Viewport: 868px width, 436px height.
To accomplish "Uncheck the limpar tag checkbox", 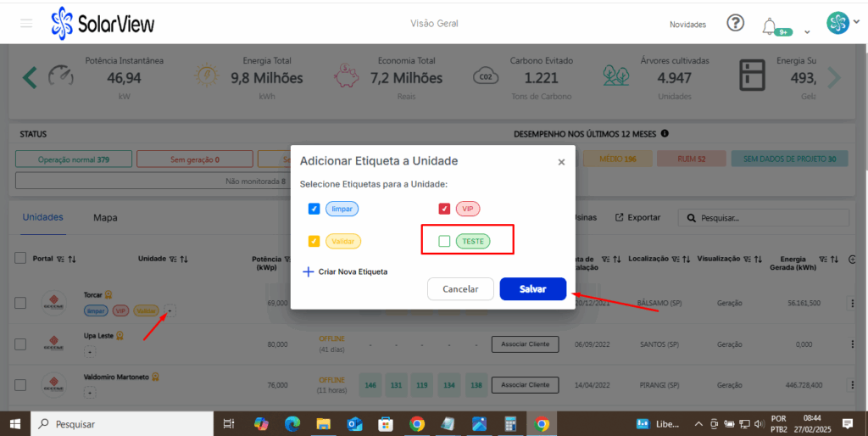I will (314, 209).
